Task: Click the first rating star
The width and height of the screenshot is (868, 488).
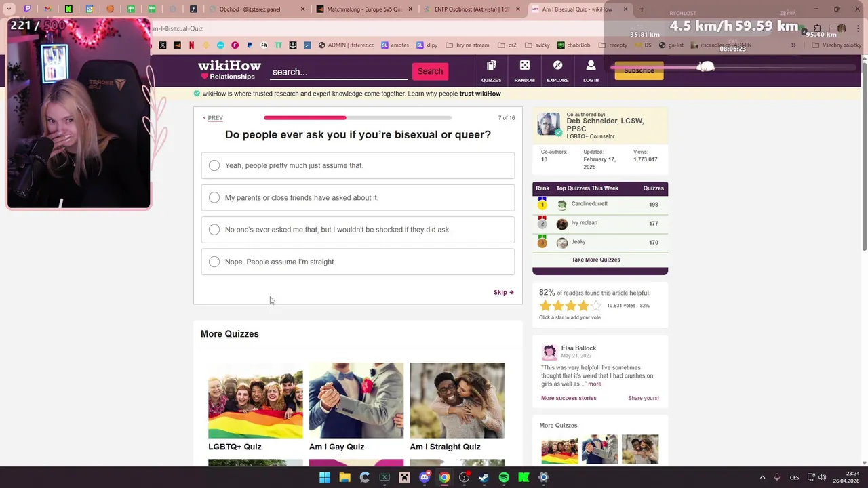Action: pos(545,306)
